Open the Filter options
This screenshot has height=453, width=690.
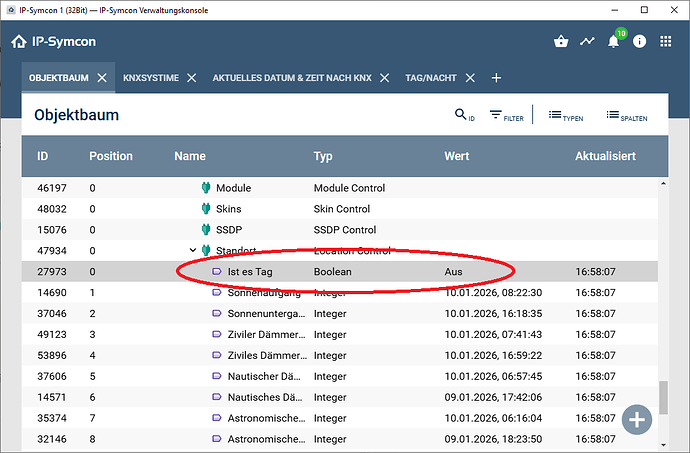click(506, 116)
